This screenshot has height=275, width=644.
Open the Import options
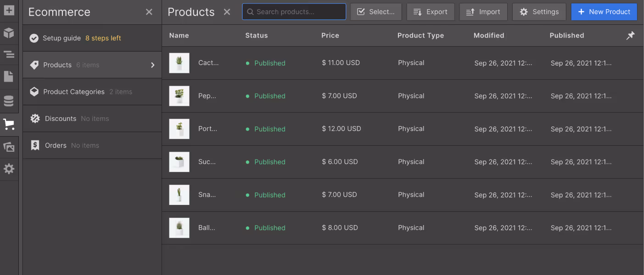coord(483,11)
